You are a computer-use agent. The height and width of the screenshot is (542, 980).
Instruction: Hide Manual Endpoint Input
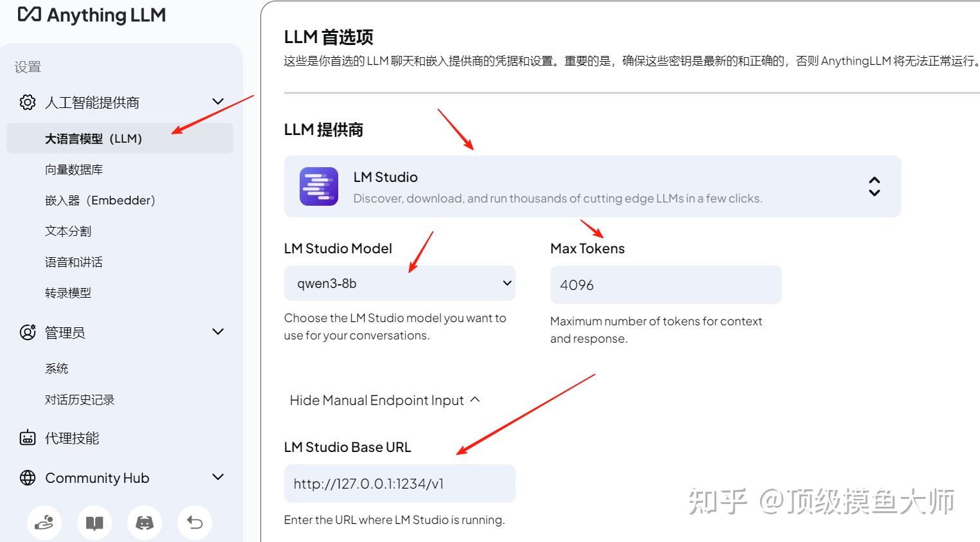pyautogui.click(x=385, y=399)
